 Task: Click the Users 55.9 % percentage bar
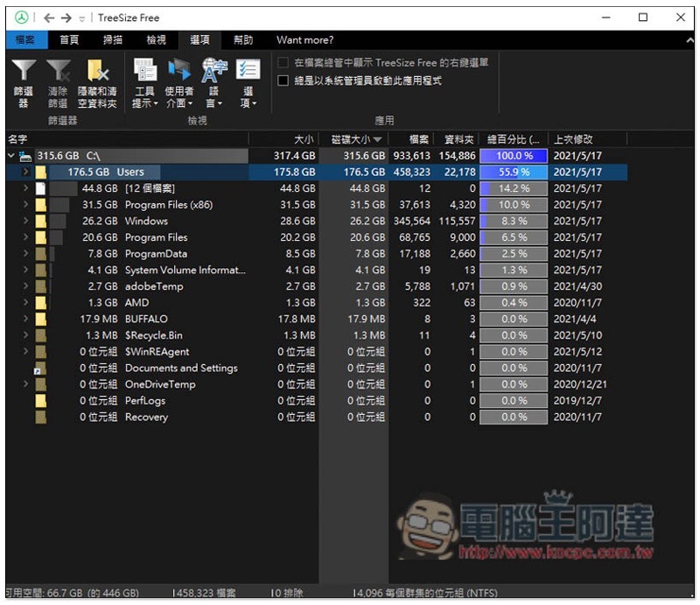point(514,172)
